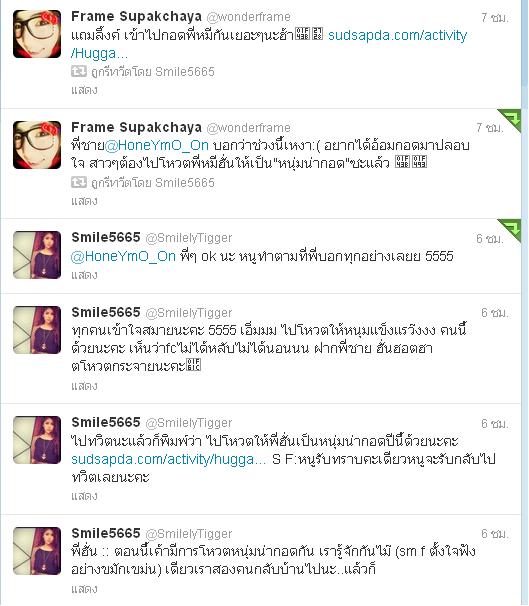Open @wonderframe handle in first tweet
Viewport: 529px width, 606px height.
pos(248,17)
